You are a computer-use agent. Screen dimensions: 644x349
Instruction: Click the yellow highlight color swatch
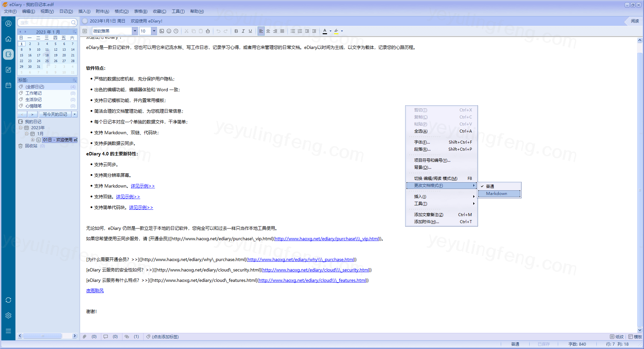pyautogui.click(x=336, y=31)
